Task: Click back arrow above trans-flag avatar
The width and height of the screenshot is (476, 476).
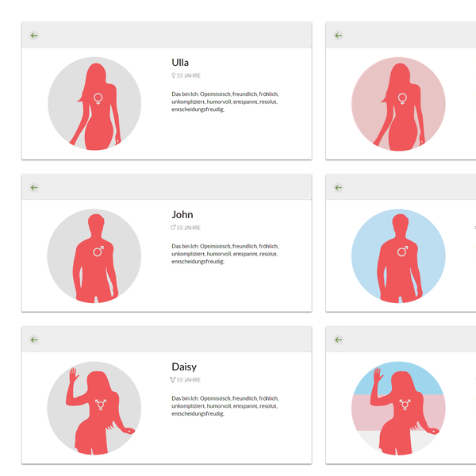Action: pyautogui.click(x=339, y=340)
